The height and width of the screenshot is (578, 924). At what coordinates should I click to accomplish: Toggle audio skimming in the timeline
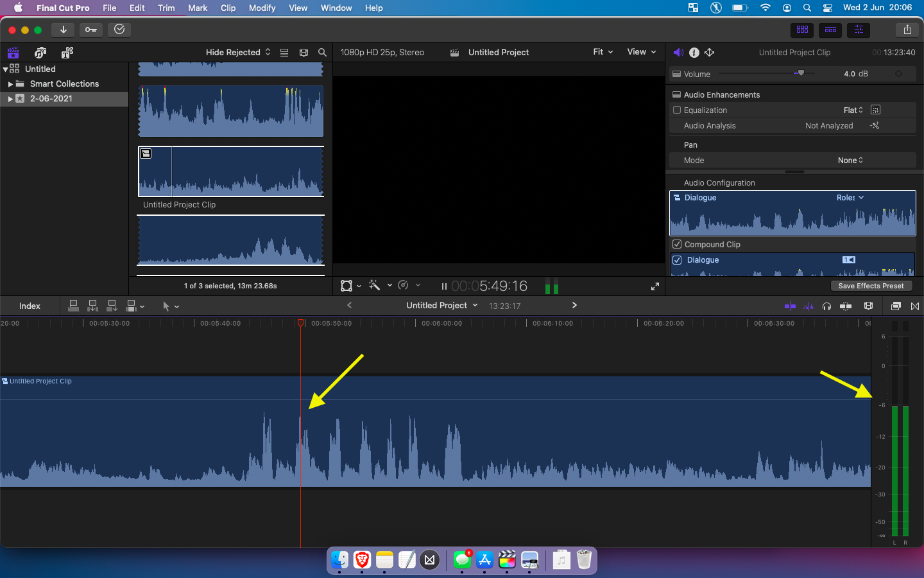pyautogui.click(x=809, y=306)
